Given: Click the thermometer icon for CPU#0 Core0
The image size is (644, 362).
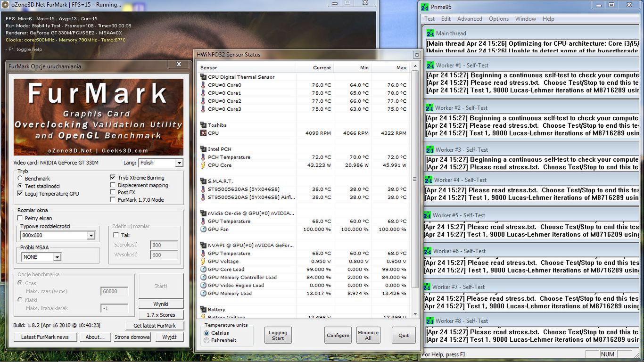Looking at the screenshot, I should pos(203,85).
